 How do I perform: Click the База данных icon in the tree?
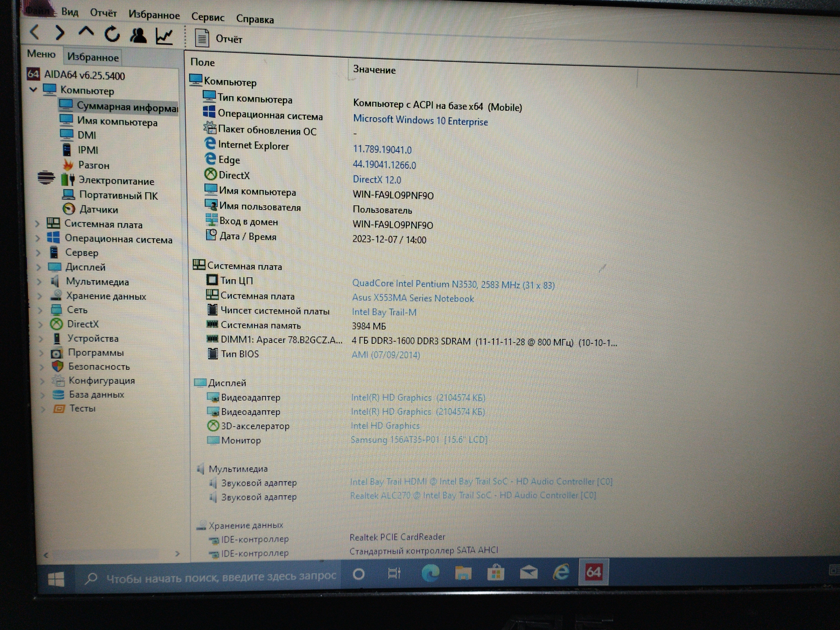pos(58,394)
